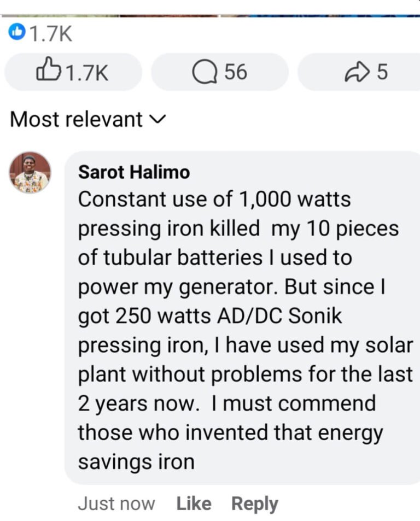The height and width of the screenshot is (521, 420).
Task: Open the 1.7K reactions list beside blue icon
Action: click(51, 33)
